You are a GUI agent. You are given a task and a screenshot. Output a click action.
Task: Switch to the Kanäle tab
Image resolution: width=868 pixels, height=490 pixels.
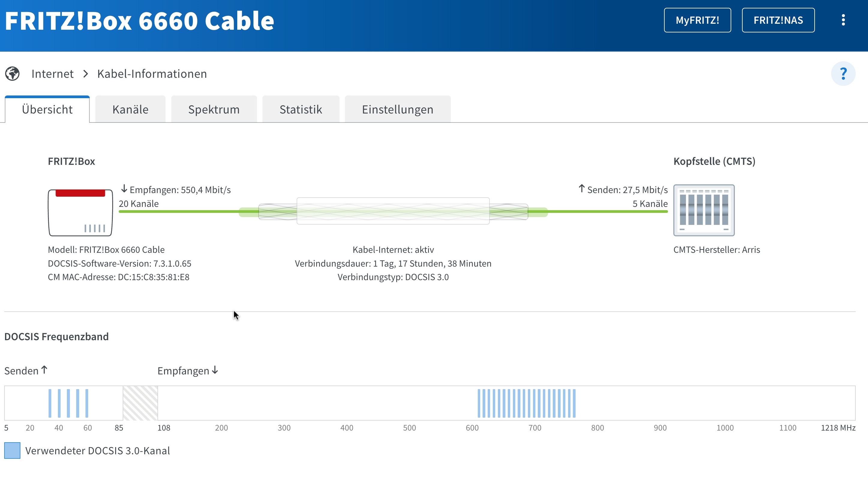(130, 109)
